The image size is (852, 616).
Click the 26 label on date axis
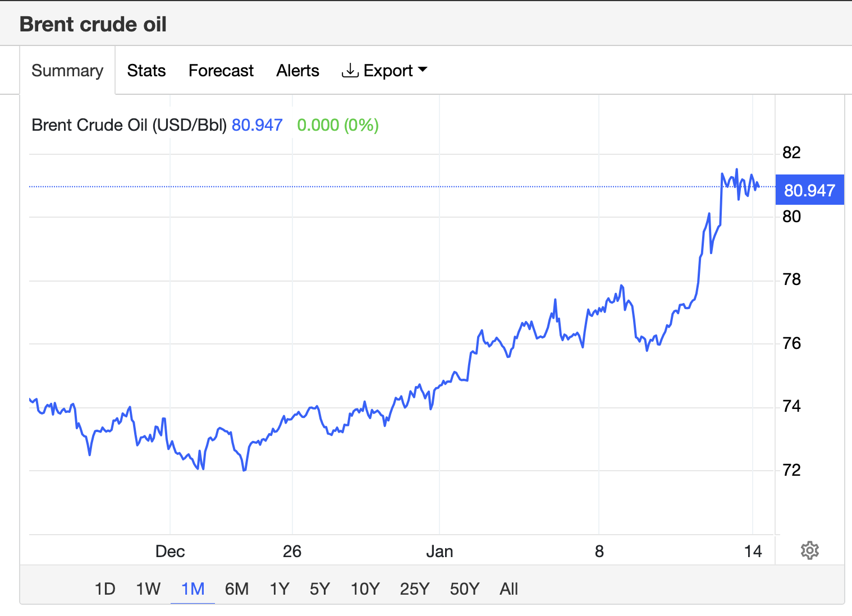pyautogui.click(x=292, y=551)
